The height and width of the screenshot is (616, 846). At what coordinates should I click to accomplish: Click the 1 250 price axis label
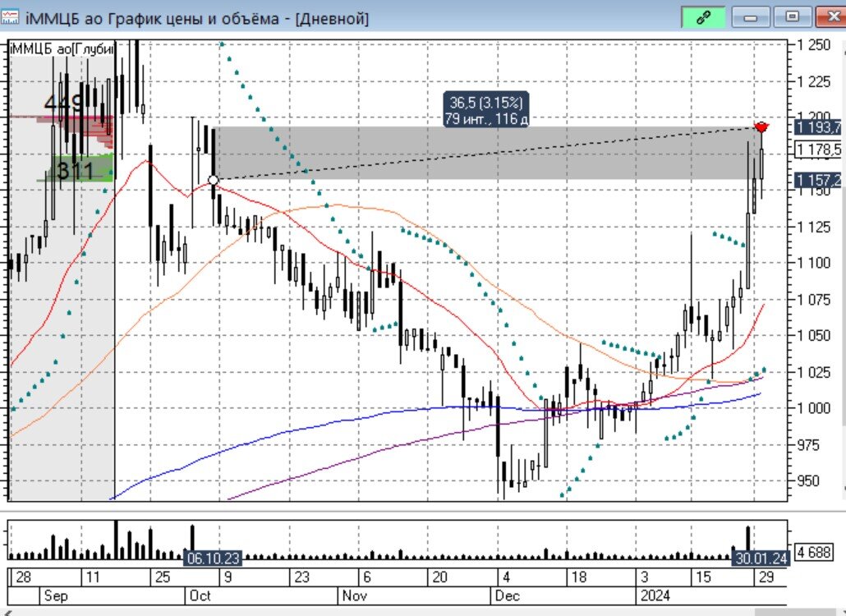813,45
